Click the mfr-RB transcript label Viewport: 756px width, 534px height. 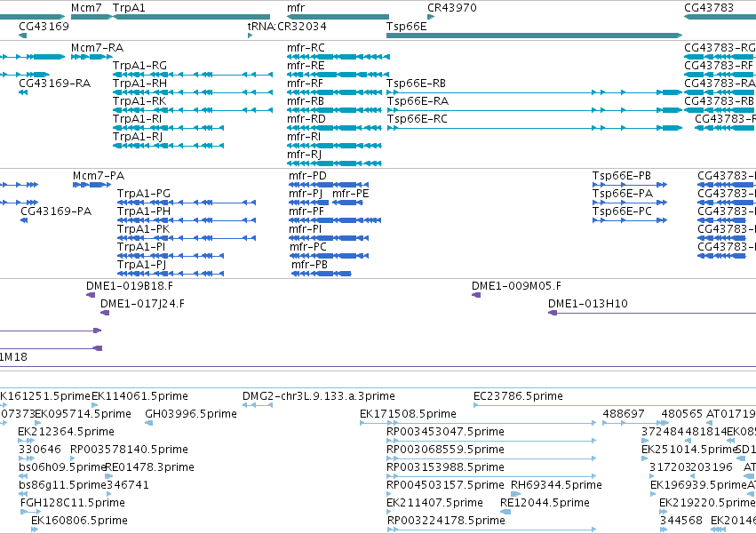[306, 101]
